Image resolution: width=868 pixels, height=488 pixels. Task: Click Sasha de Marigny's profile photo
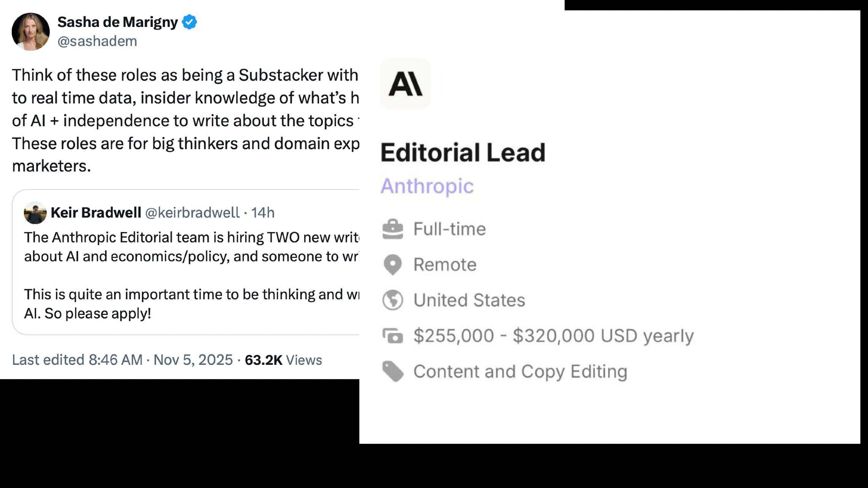click(30, 32)
